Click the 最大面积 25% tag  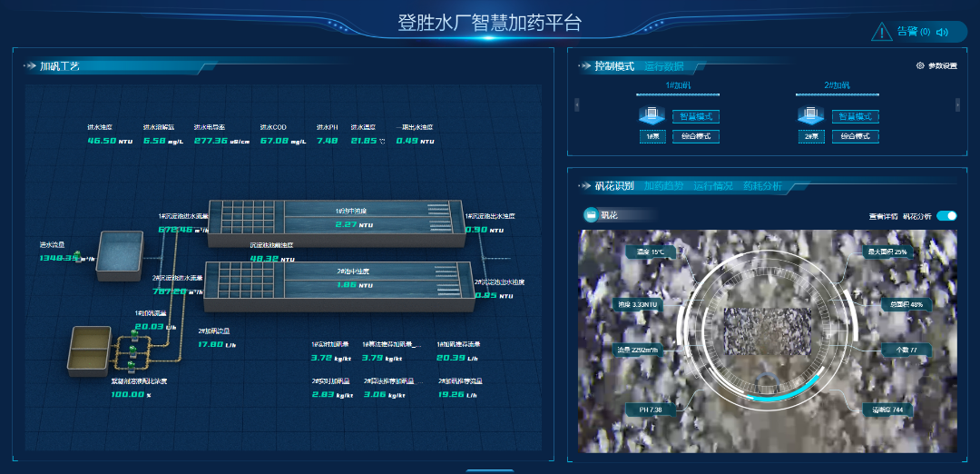coord(888,252)
